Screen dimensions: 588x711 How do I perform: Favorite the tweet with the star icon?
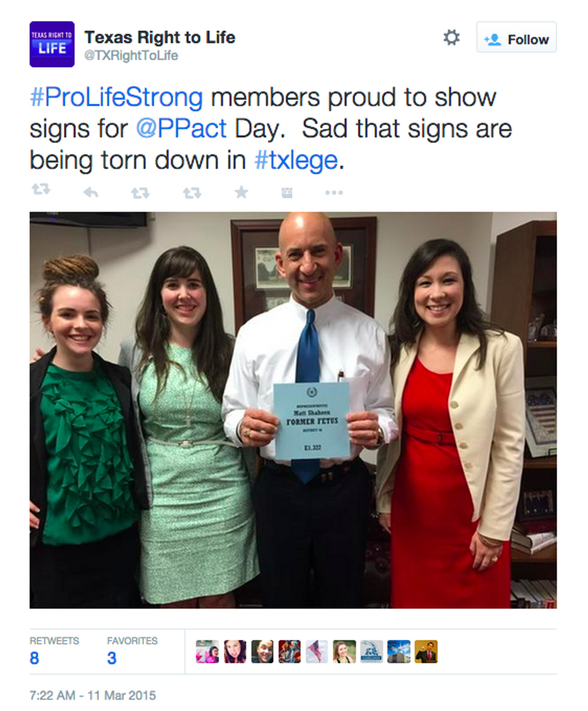tap(241, 192)
